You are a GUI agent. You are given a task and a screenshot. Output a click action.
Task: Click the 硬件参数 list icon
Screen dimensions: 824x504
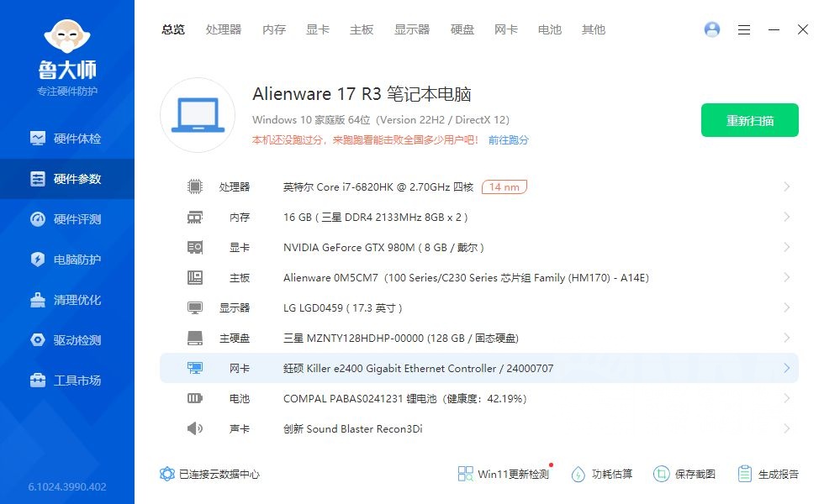point(37,179)
